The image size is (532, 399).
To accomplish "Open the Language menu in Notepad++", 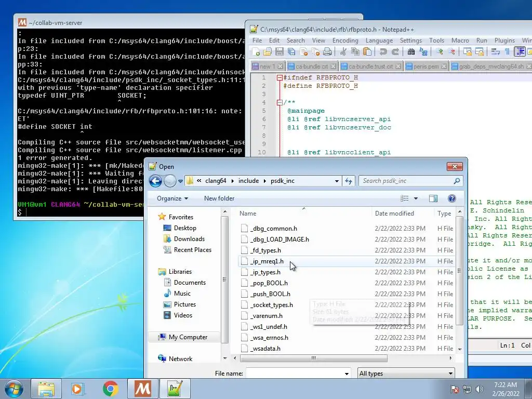I will (x=379, y=41).
